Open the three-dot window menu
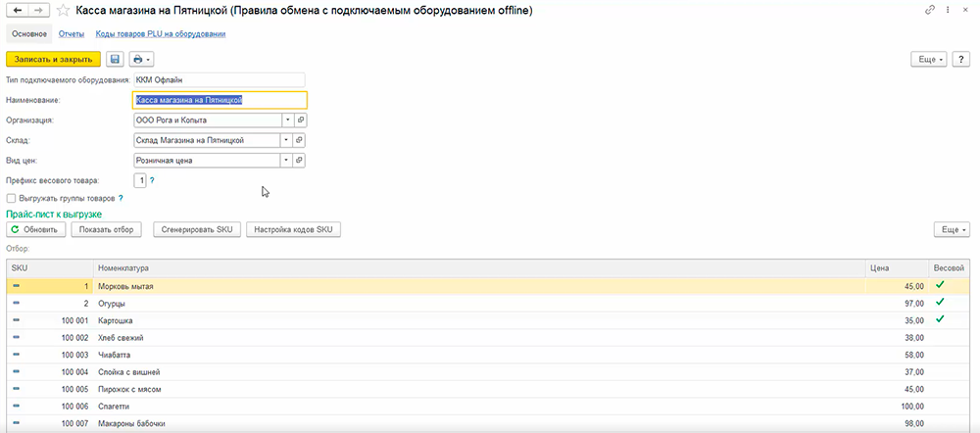The image size is (980, 433). 948,10
